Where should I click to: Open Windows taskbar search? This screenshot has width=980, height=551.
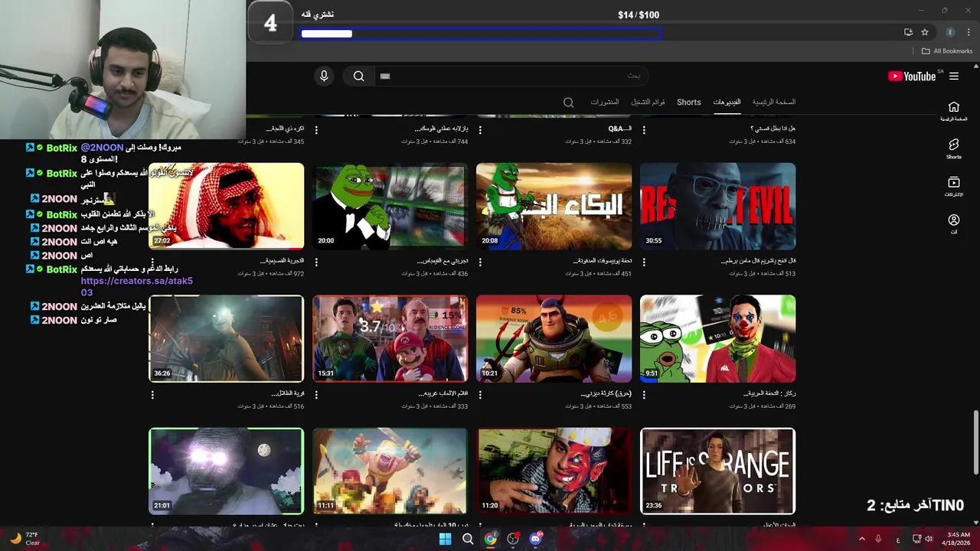point(468,539)
